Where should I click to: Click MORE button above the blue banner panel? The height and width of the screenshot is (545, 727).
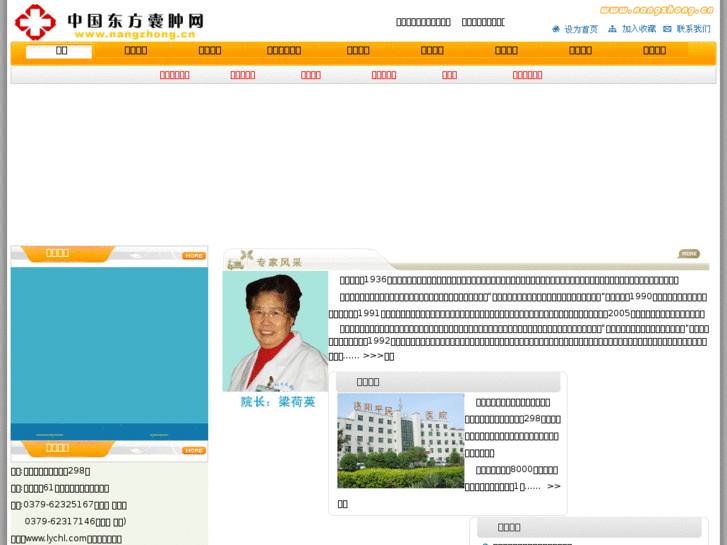(x=194, y=256)
